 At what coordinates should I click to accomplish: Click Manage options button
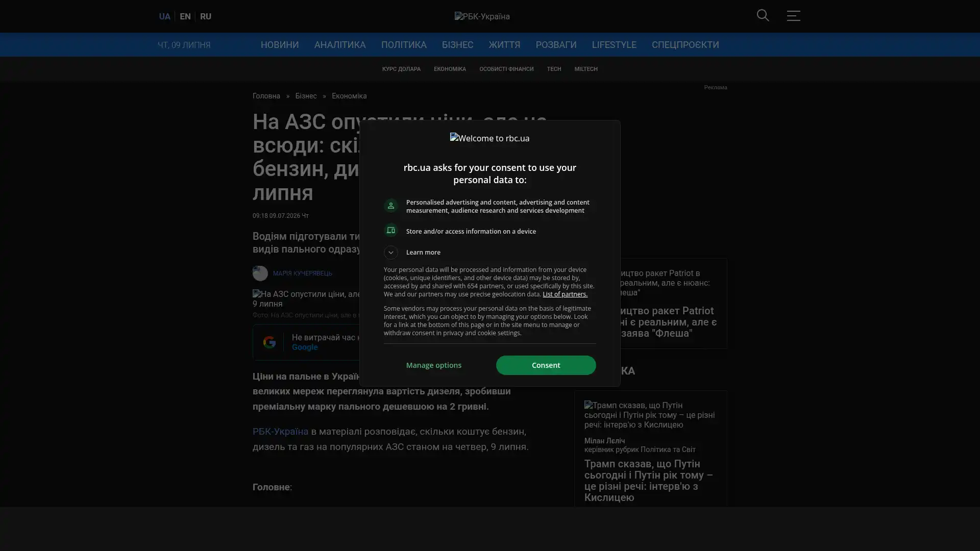(x=433, y=365)
